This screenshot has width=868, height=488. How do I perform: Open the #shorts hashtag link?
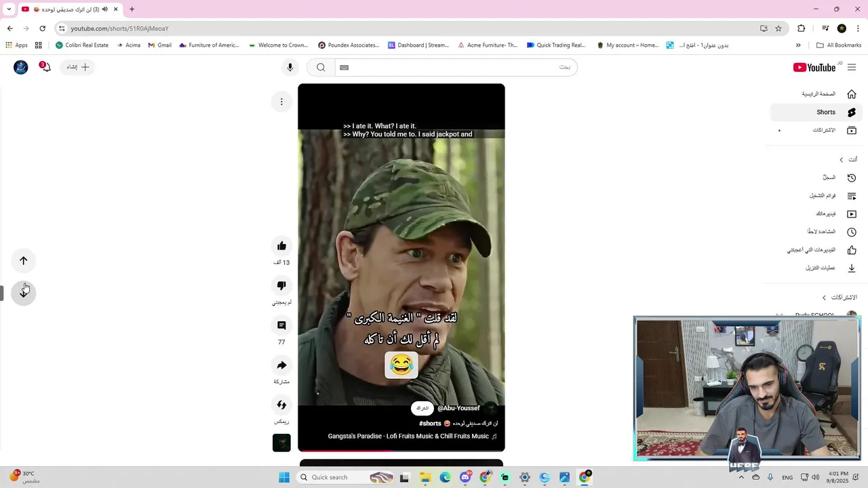click(430, 424)
